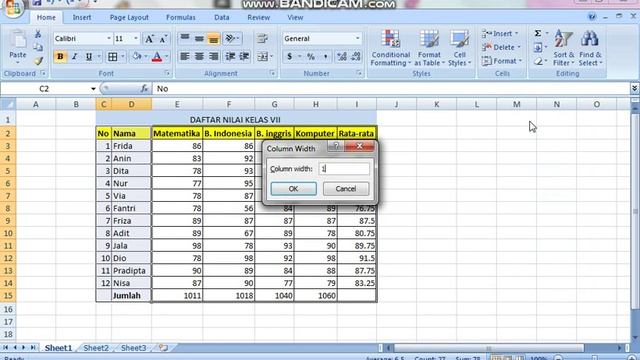Click the Borders icon
The image size is (640, 360).
(x=113, y=56)
